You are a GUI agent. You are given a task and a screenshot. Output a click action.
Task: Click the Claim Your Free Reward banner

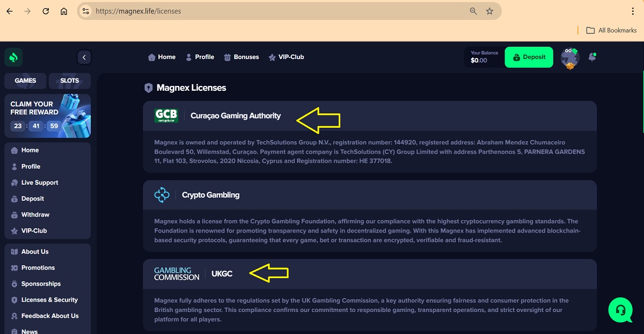pos(48,115)
